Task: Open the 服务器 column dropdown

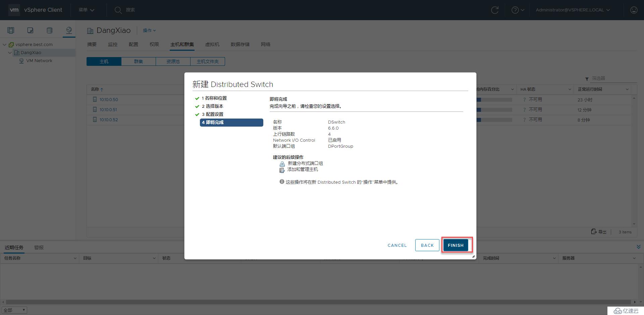Action: [x=634, y=258]
